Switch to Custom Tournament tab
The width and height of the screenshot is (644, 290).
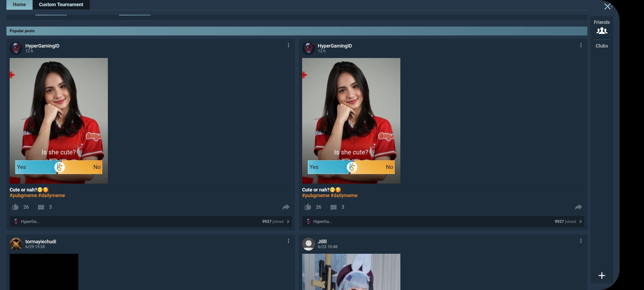[61, 5]
